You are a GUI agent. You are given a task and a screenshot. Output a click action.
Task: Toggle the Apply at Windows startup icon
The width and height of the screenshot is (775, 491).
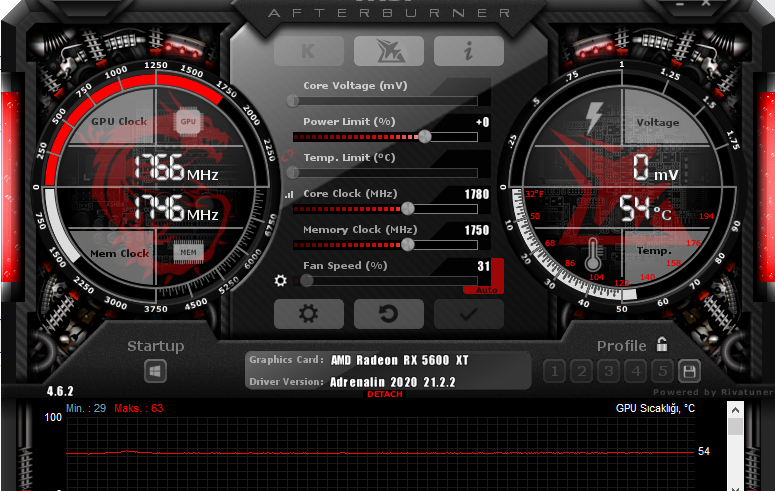click(x=155, y=371)
